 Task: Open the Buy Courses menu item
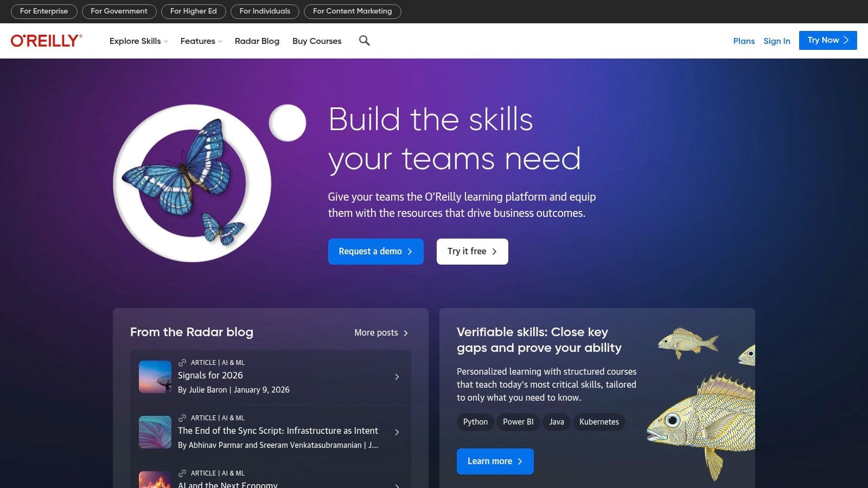point(317,41)
